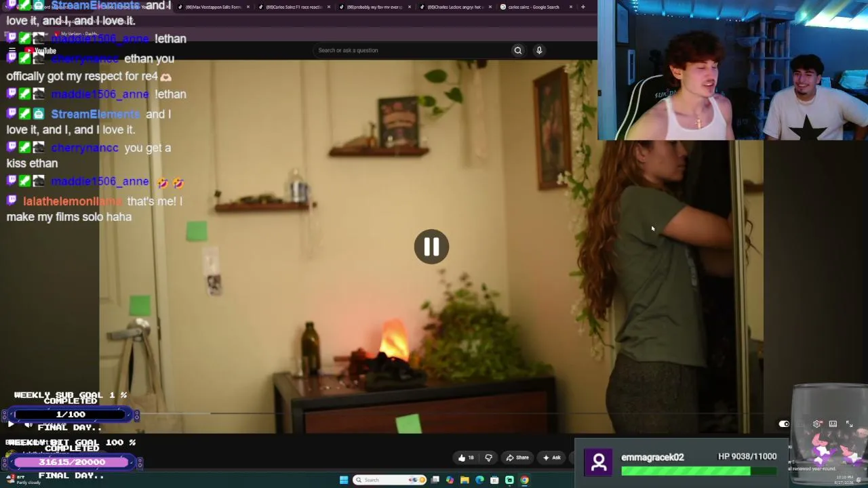Screen dimensions: 868x488
Task: Click the 'HP 9038/11000' value
Action: pos(747,457)
